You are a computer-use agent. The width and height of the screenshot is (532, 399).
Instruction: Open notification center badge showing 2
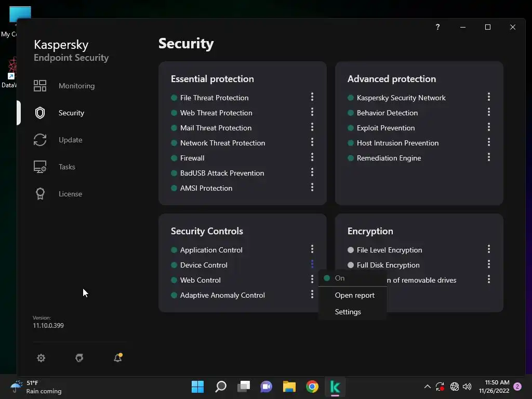pos(517,387)
